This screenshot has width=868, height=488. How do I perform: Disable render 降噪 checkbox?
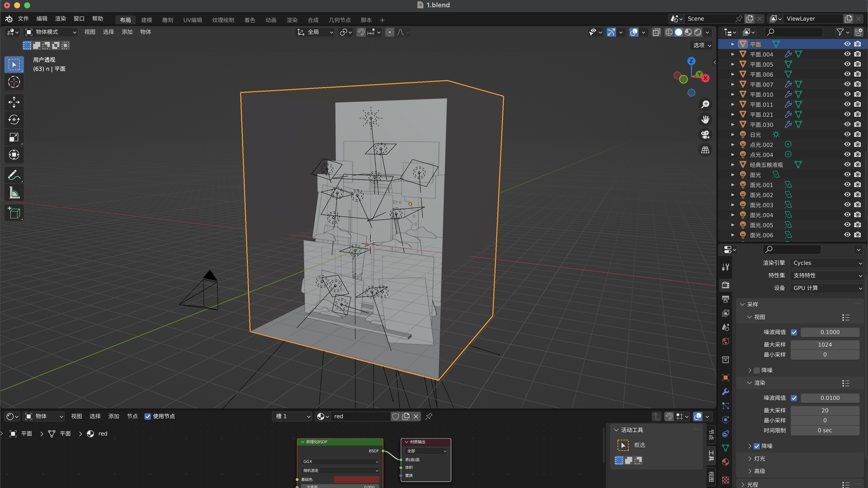click(757, 446)
